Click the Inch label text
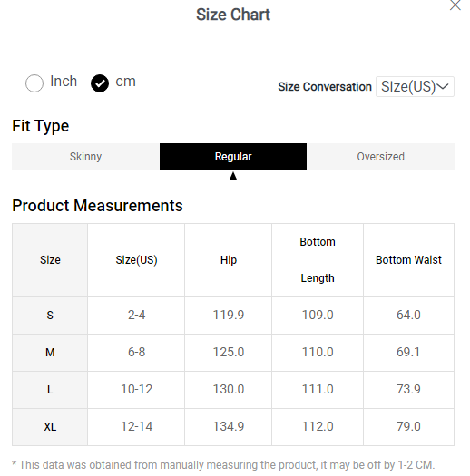The height and width of the screenshot is (476, 470). [64, 82]
